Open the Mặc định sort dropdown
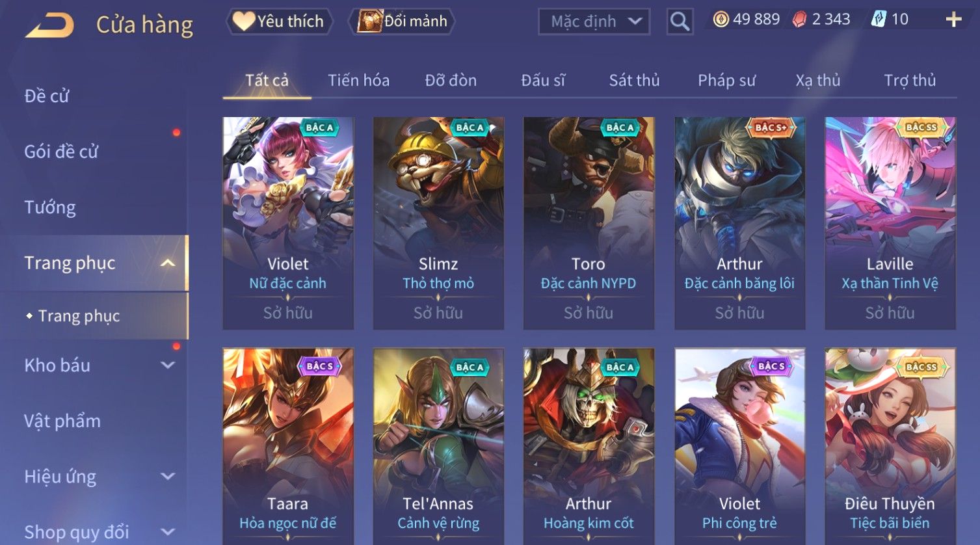Image resolution: width=980 pixels, height=545 pixels. pos(594,21)
